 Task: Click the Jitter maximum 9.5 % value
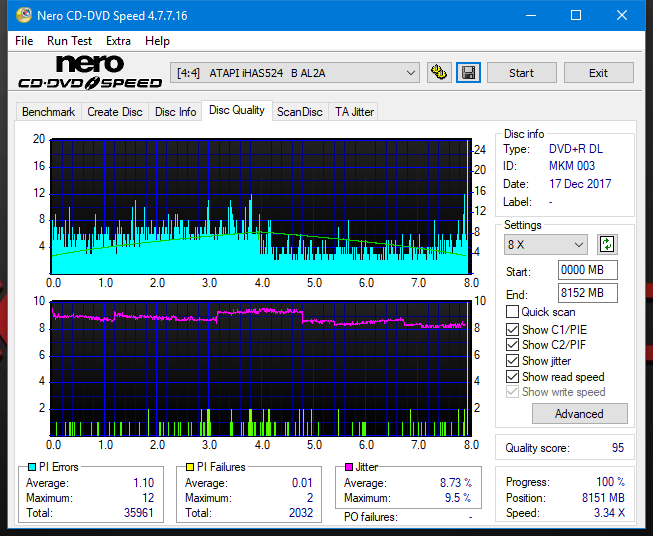[x=458, y=498]
